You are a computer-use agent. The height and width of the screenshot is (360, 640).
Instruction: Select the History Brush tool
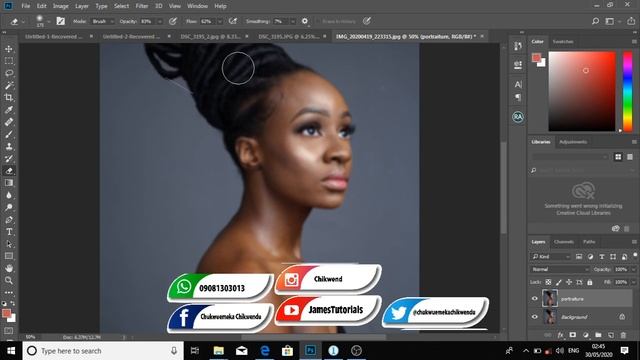coord(9,159)
